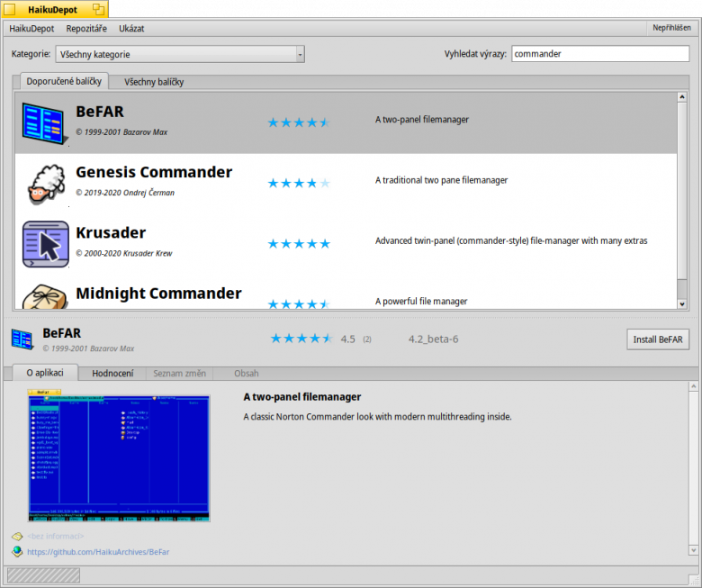This screenshot has width=702, height=588.
Task: Click the window resize corner grip
Action: click(693, 580)
